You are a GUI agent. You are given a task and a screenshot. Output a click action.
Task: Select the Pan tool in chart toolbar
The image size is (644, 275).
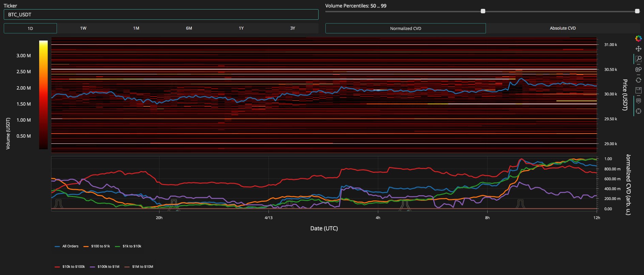(x=638, y=49)
